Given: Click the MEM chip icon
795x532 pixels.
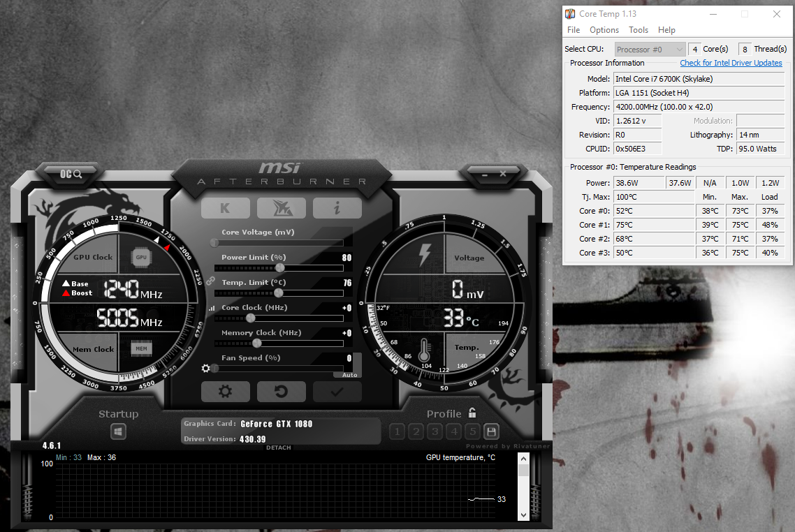Looking at the screenshot, I should [x=141, y=348].
